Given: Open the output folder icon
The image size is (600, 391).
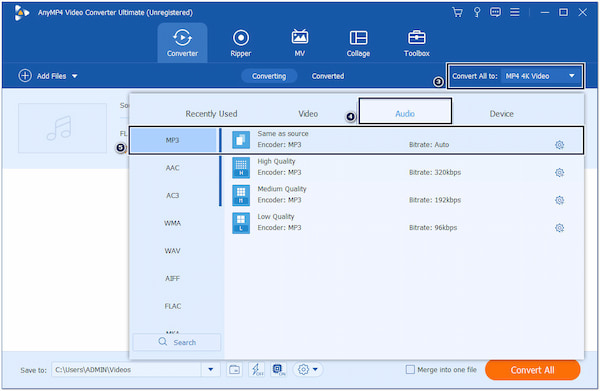Looking at the screenshot, I should click(234, 370).
